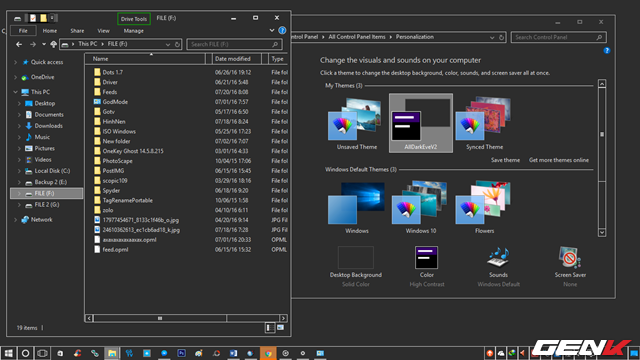Refresh the Control Panel address bar
The width and height of the screenshot is (640, 360).
coord(501,37)
